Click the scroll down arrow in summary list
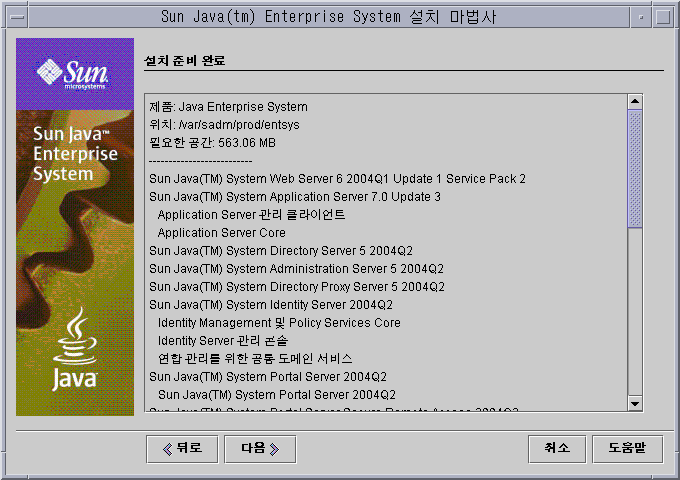 tap(635, 404)
